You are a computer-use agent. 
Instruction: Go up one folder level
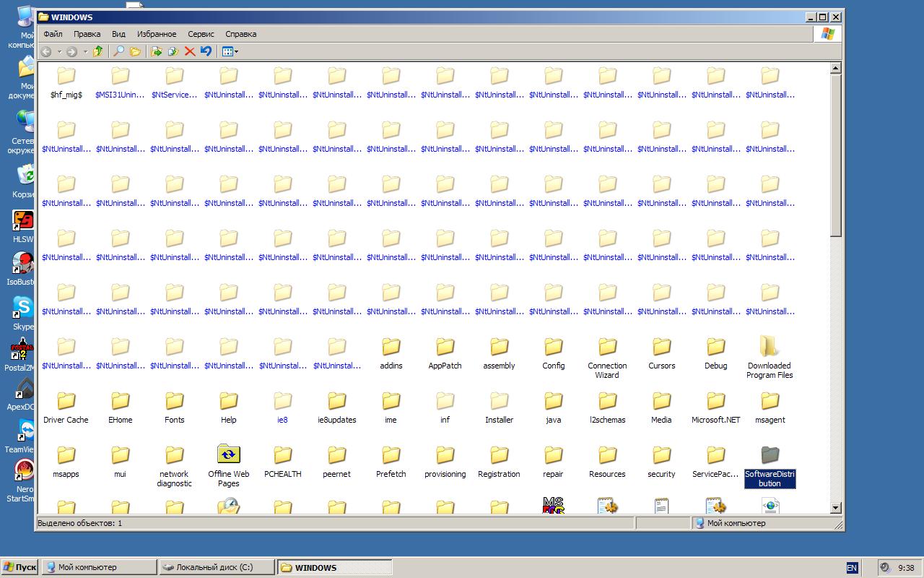(97, 51)
